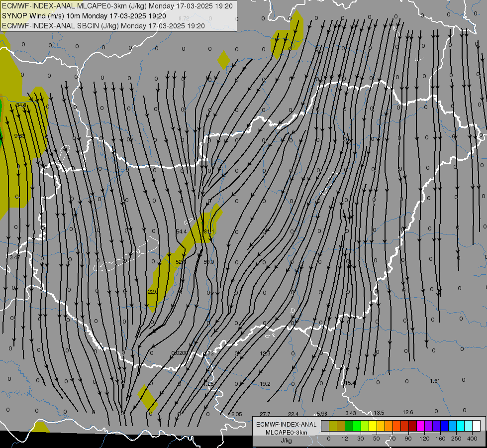The image size is (487, 448).
Task: Click the legend scale label 250
Action: click(x=456, y=439)
